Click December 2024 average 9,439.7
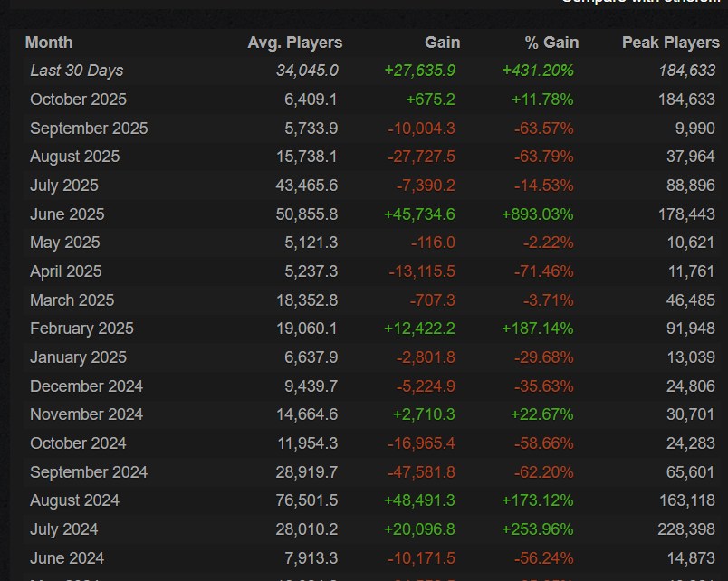 [x=311, y=386]
